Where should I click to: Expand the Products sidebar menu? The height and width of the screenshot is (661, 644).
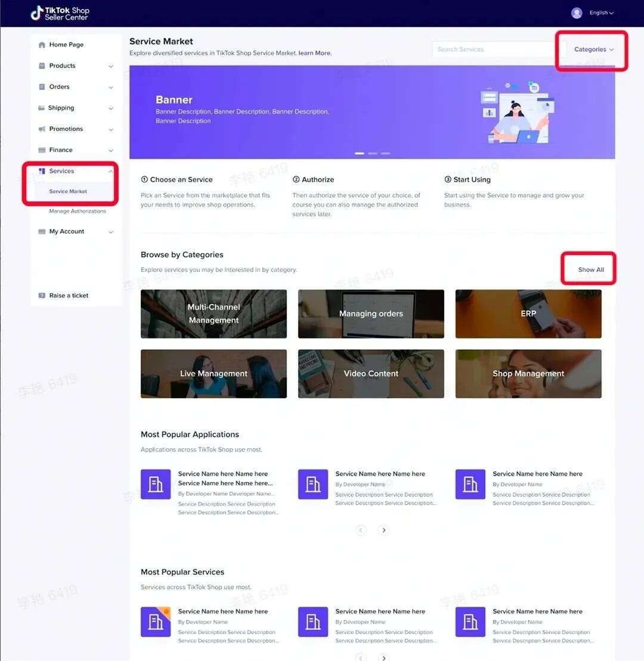(x=111, y=66)
